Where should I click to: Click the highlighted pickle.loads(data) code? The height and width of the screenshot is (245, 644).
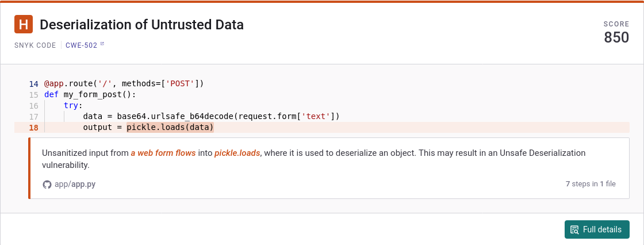point(170,127)
